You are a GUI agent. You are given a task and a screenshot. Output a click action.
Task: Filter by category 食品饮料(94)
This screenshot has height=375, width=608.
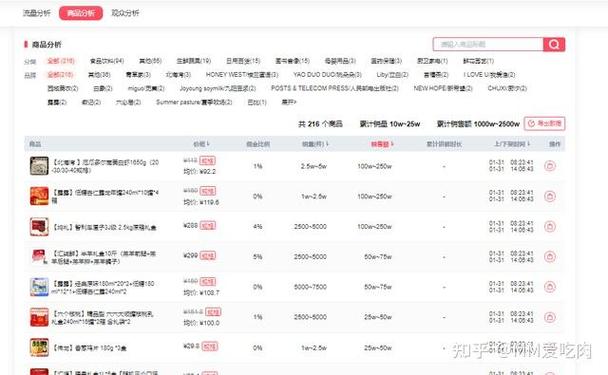107,61
